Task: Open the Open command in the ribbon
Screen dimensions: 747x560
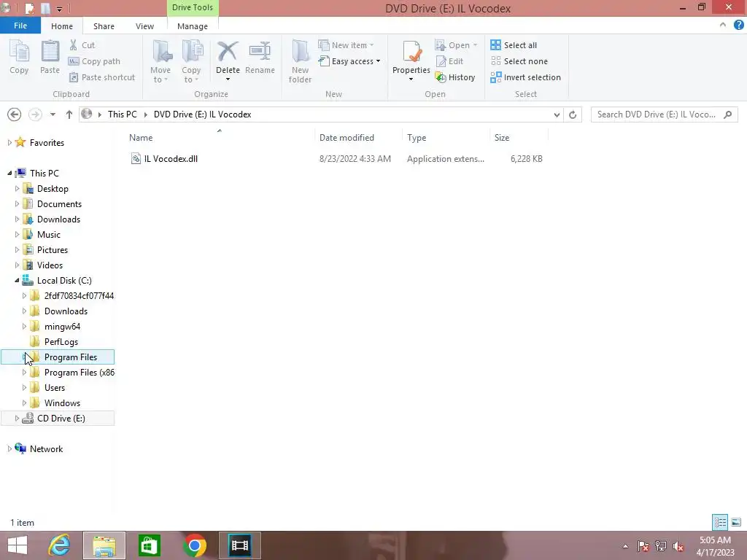Action: click(x=455, y=45)
